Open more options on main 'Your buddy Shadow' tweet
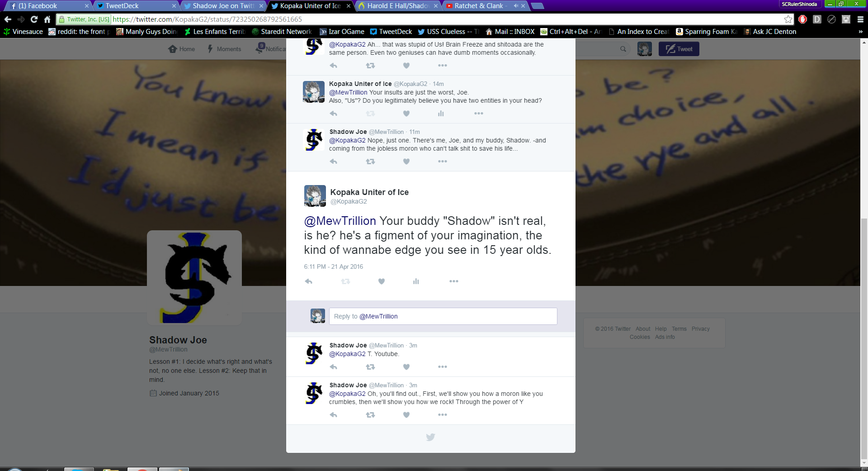Image resolution: width=868 pixels, height=471 pixels. click(x=454, y=281)
